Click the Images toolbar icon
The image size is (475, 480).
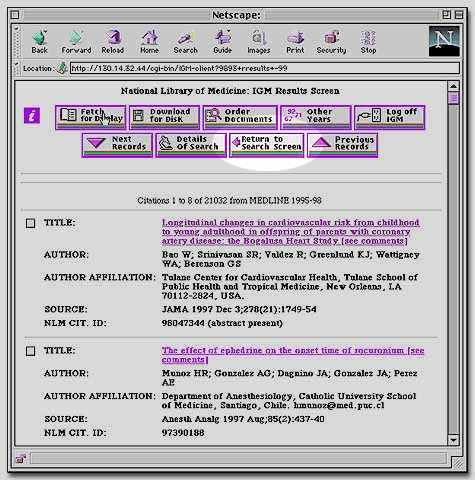[258, 42]
